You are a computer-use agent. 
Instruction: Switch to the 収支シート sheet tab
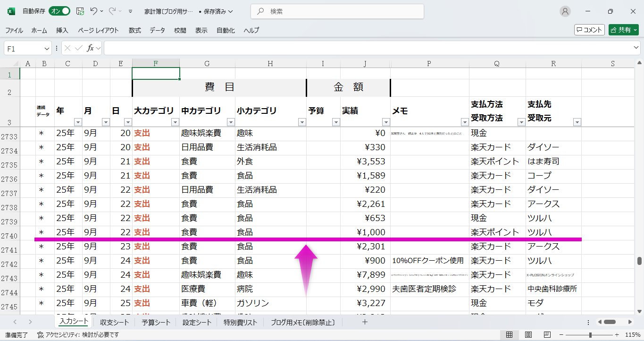[x=114, y=323]
